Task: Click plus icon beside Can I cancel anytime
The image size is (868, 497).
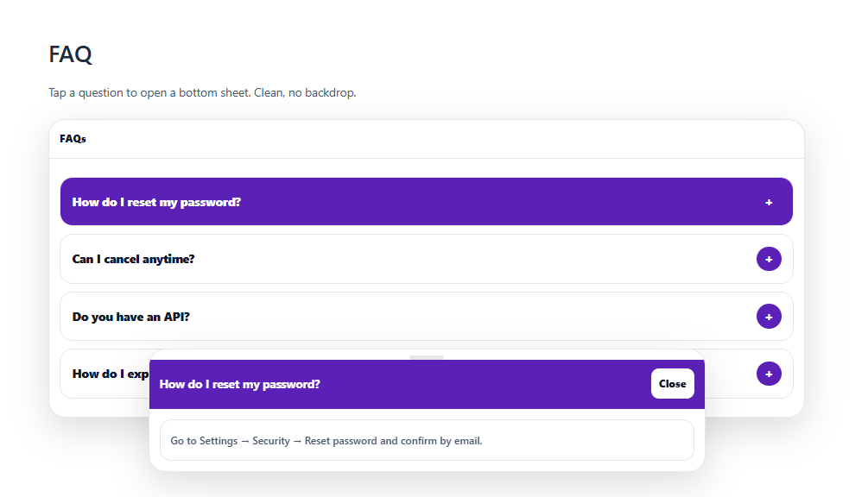Action: tap(769, 259)
